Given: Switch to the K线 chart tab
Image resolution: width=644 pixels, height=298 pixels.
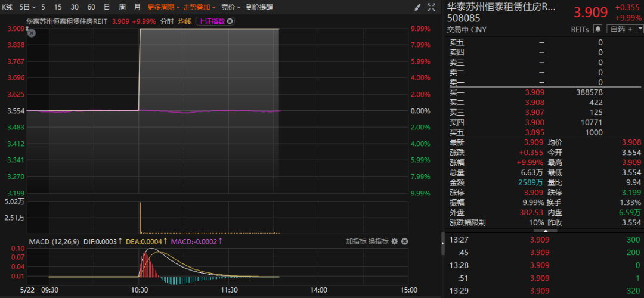Looking at the screenshot, I should (8, 7).
